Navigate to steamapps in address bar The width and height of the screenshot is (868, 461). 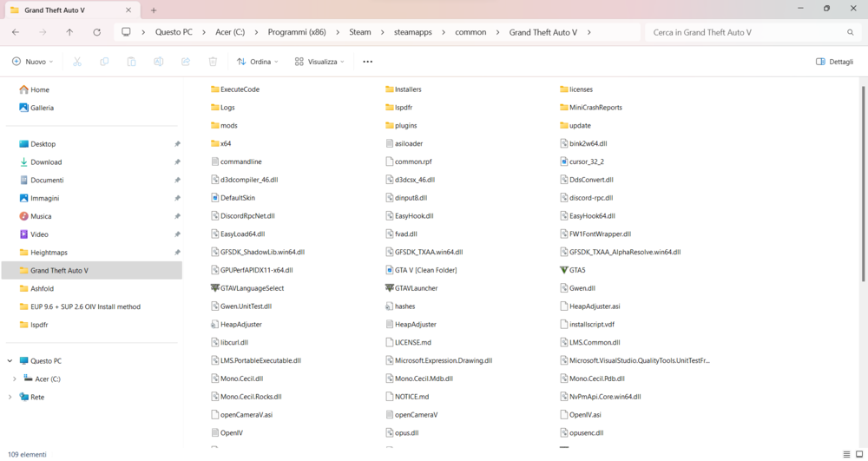tap(413, 32)
